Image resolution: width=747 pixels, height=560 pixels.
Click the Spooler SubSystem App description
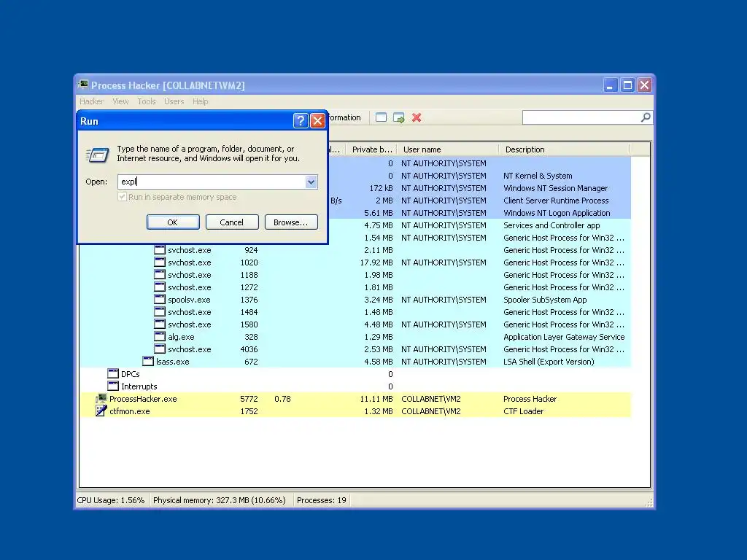(x=545, y=300)
